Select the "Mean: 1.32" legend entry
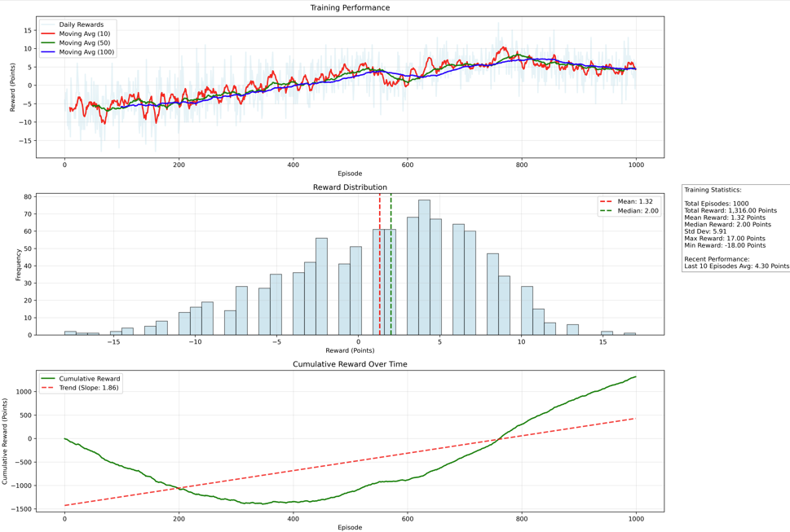The width and height of the screenshot is (790, 532). coord(626,201)
